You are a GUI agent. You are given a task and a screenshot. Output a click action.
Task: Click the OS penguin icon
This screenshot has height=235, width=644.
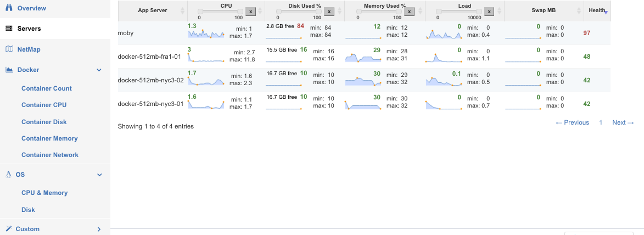tap(8, 175)
